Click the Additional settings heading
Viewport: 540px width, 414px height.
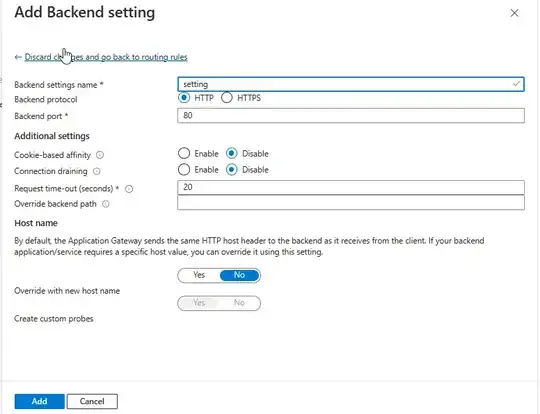point(52,136)
